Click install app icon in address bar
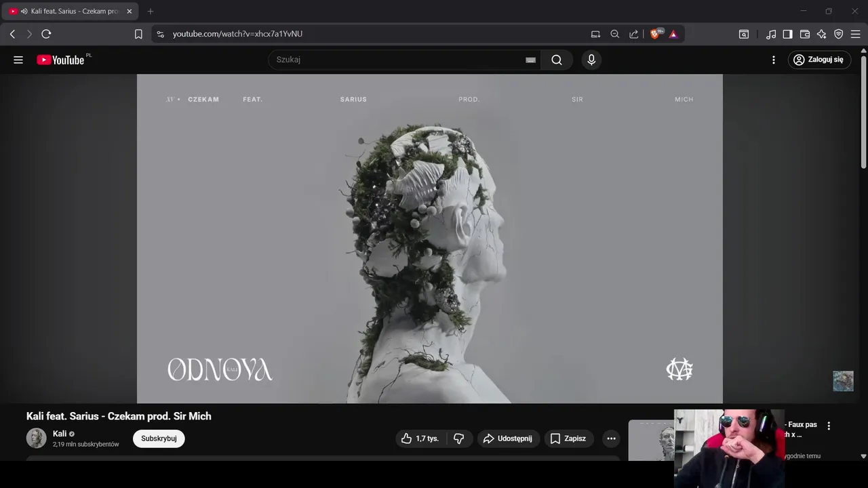868x488 pixels. pyautogui.click(x=595, y=34)
